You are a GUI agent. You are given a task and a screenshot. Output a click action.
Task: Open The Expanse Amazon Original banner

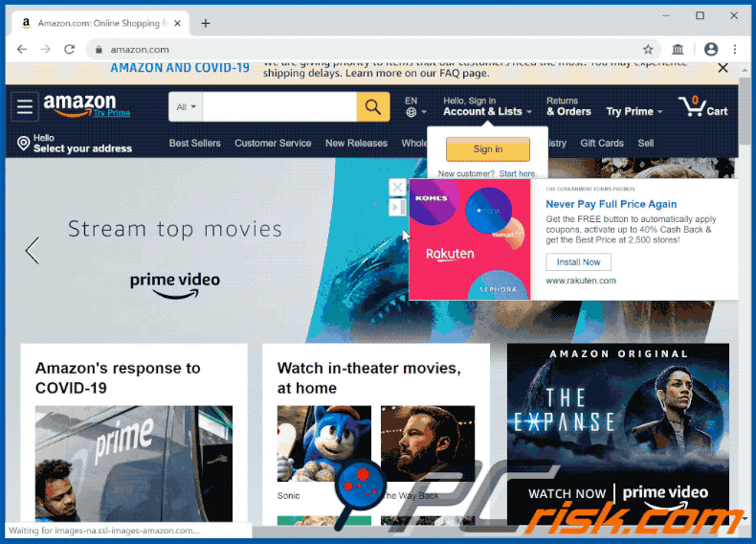[x=617, y=434]
